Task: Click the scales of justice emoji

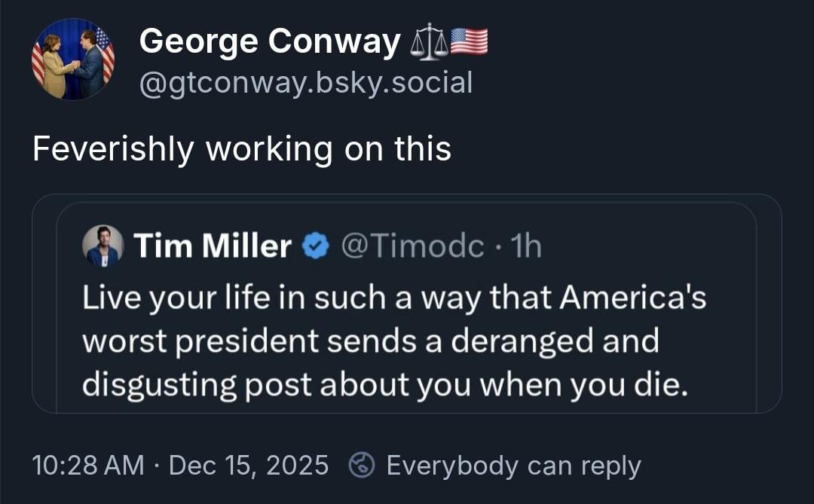Action: click(x=428, y=43)
